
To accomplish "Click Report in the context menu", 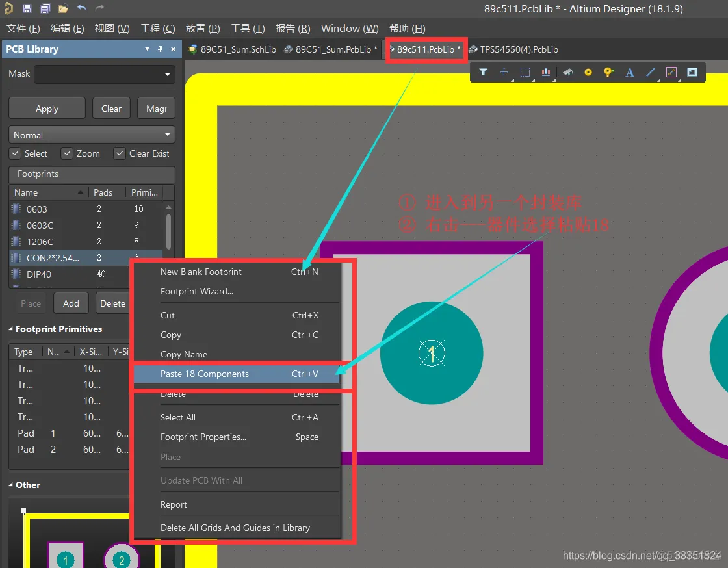I will (x=237, y=504).
